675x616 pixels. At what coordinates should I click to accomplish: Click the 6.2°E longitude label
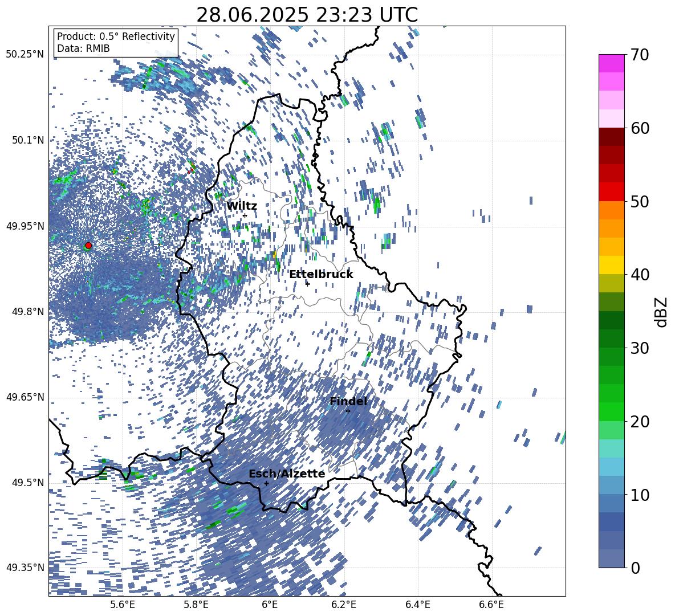pos(344,605)
